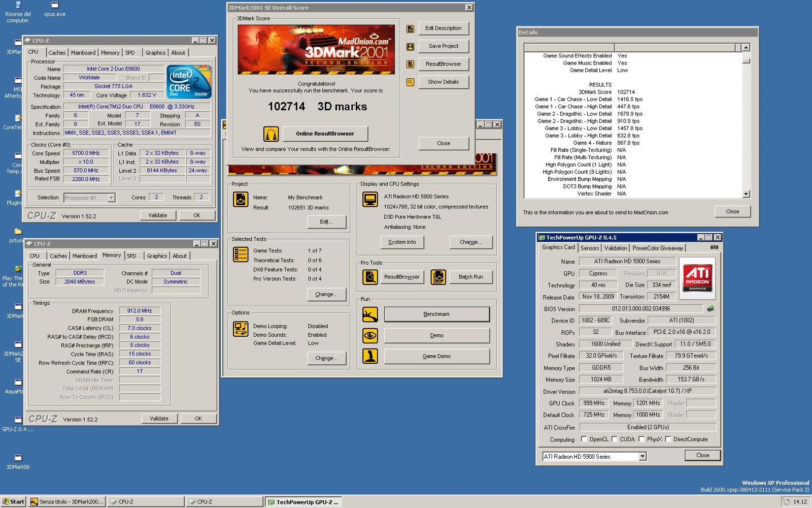Enable the DirectCompute checkbox in GPU-Z

coord(668,439)
